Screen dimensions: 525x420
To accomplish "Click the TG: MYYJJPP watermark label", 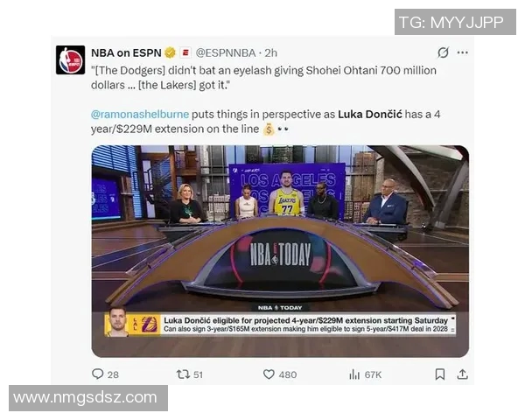I will click(x=455, y=22).
